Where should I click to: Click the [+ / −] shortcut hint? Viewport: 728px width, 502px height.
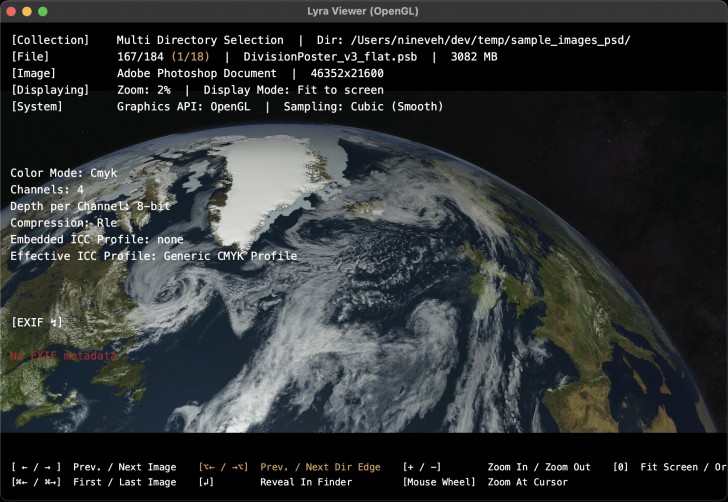[x=422, y=467]
